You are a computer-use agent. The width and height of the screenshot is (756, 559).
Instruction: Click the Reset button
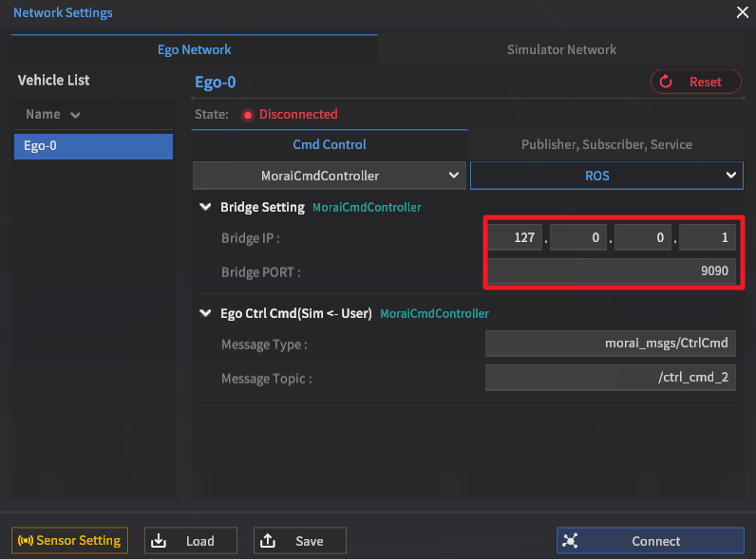696,82
